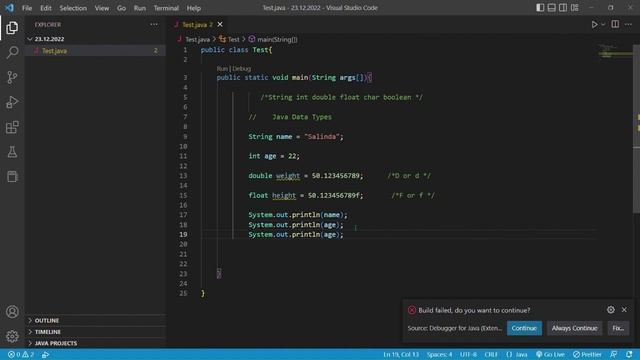Open errors and warnings status item
Viewport: 640px width, 360px height.
pyautogui.click(x=21, y=354)
